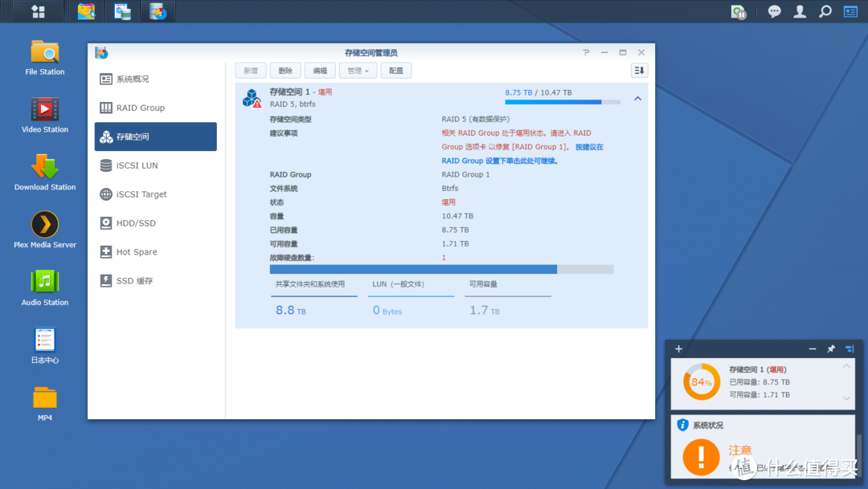Select iSCSI Target in the sidebar
This screenshot has width=868, height=489.
[156, 194]
